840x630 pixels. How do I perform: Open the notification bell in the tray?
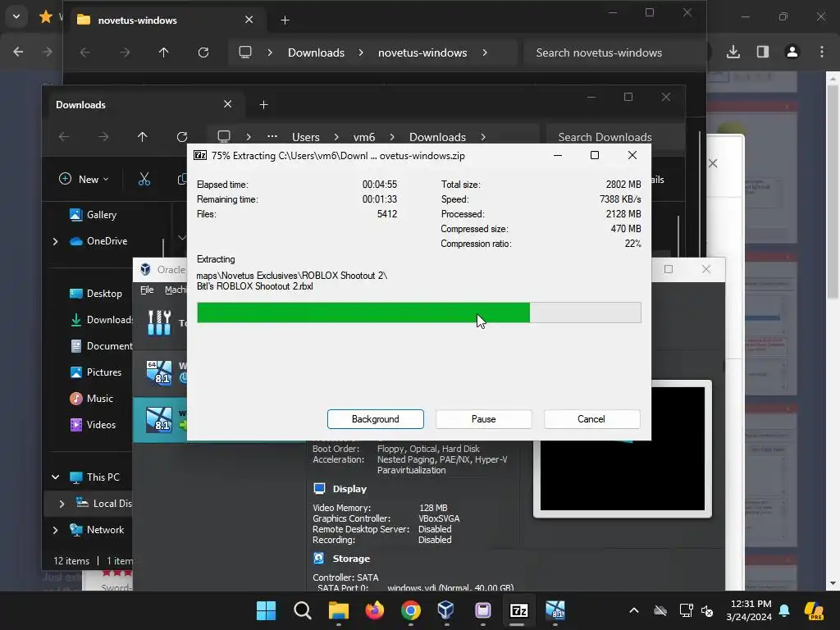tap(784, 610)
